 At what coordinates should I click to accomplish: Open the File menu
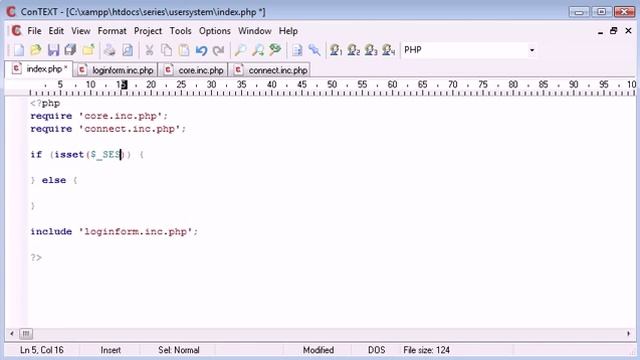[x=34, y=31]
